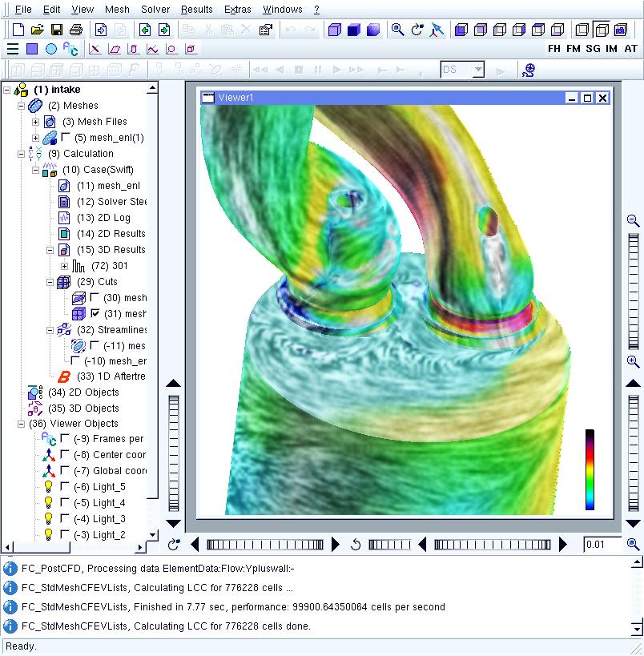Click the New file icon
Image resolution: width=644 pixels, height=656 pixels.
click(x=18, y=30)
